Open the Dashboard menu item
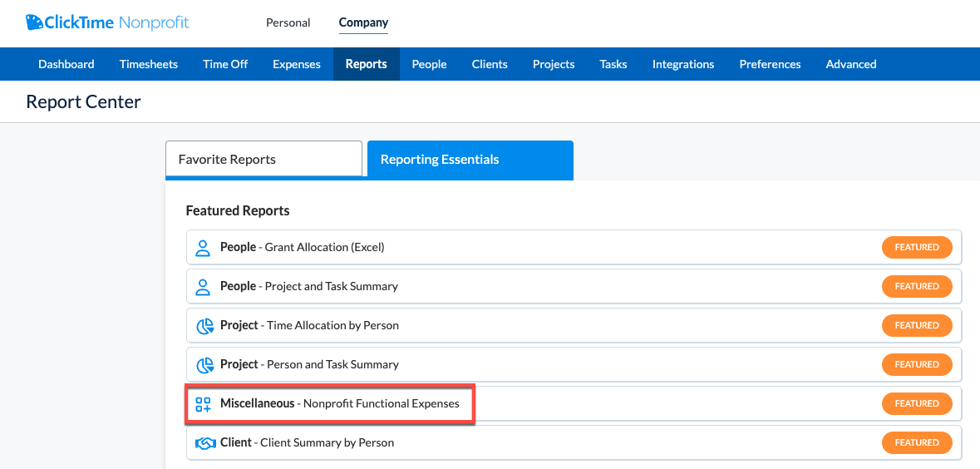This screenshot has width=980, height=469. (x=66, y=64)
